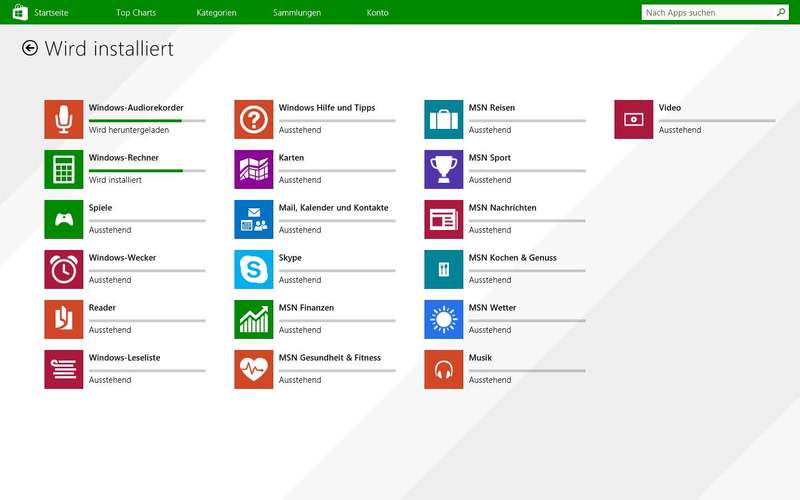Viewport: 800px width, 500px height.
Task: Click the MSN Finanzen chart icon
Action: (254, 319)
